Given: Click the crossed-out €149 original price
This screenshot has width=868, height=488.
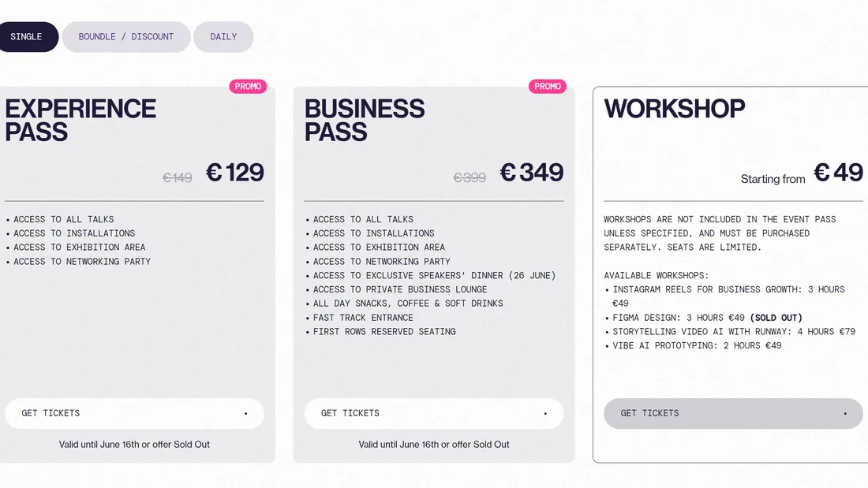Looking at the screenshot, I should 178,178.
